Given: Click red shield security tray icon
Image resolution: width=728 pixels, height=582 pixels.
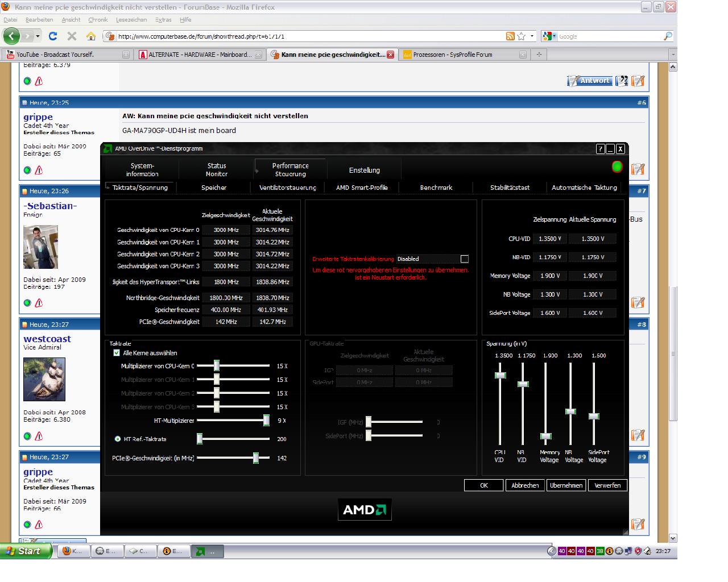Looking at the screenshot, I should (x=638, y=551).
